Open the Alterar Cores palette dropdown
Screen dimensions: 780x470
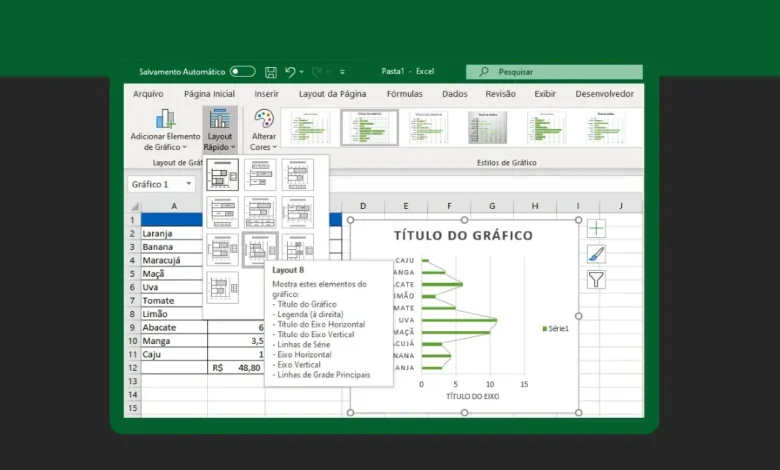click(263, 130)
